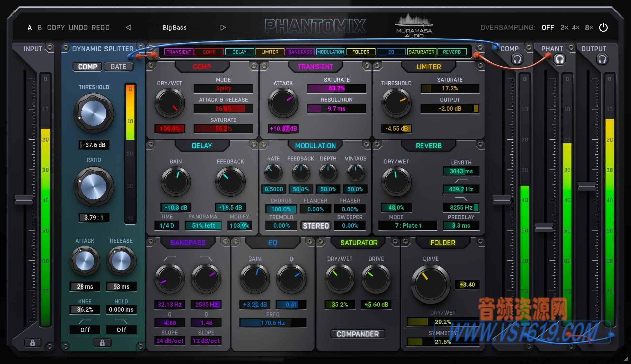The width and height of the screenshot is (631, 364).
Task: Open the reverb mode selector showing 7: Plate 1
Action: tap(407, 225)
